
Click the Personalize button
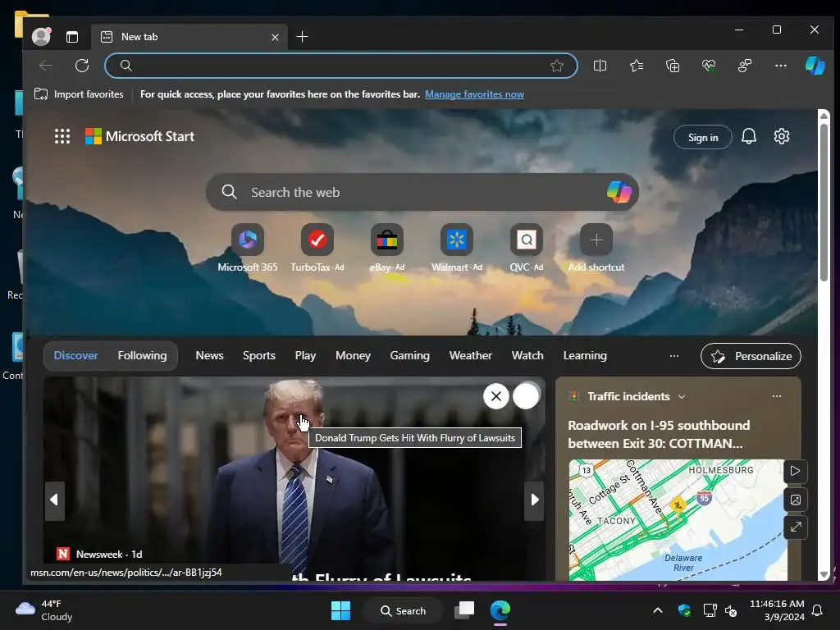(751, 356)
